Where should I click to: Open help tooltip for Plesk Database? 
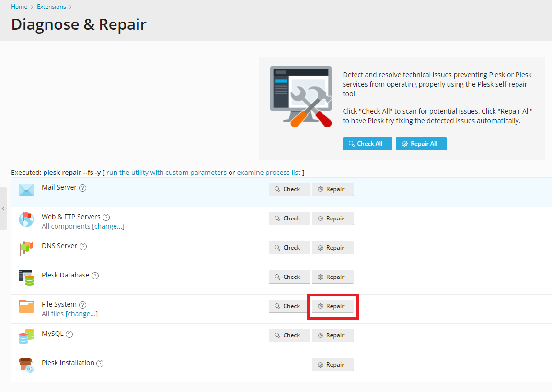pos(95,276)
